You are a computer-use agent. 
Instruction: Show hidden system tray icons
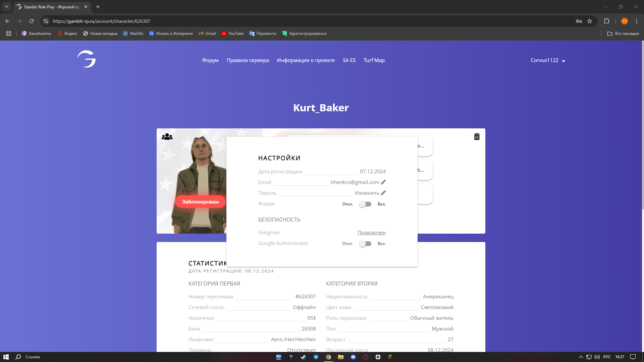(581, 357)
